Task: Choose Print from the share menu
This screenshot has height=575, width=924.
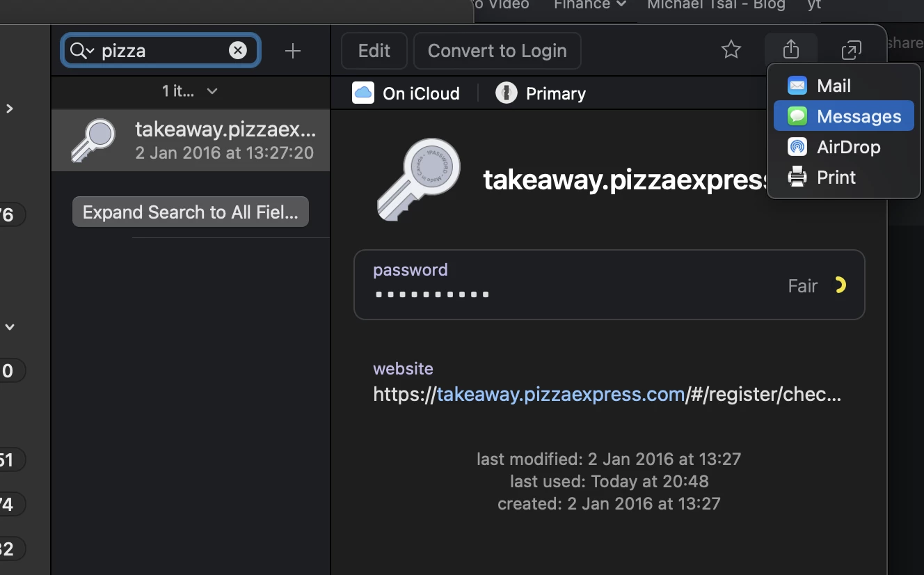Action: click(x=844, y=178)
